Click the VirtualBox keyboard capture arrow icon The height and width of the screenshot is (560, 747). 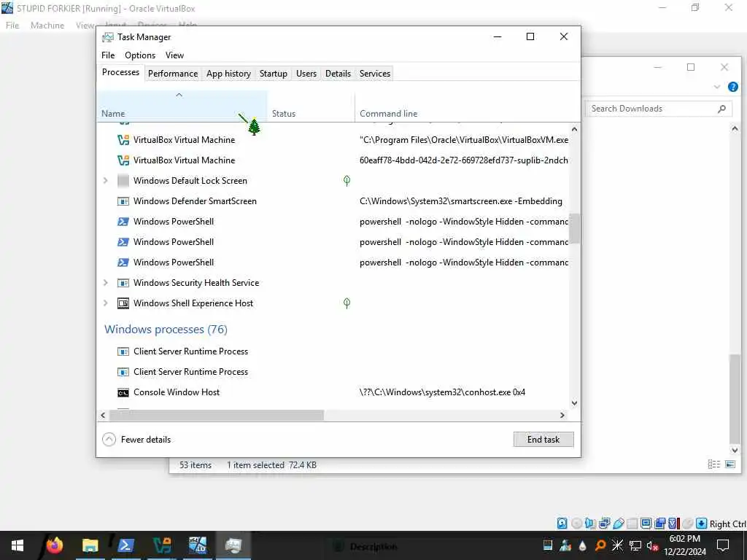tap(701, 524)
